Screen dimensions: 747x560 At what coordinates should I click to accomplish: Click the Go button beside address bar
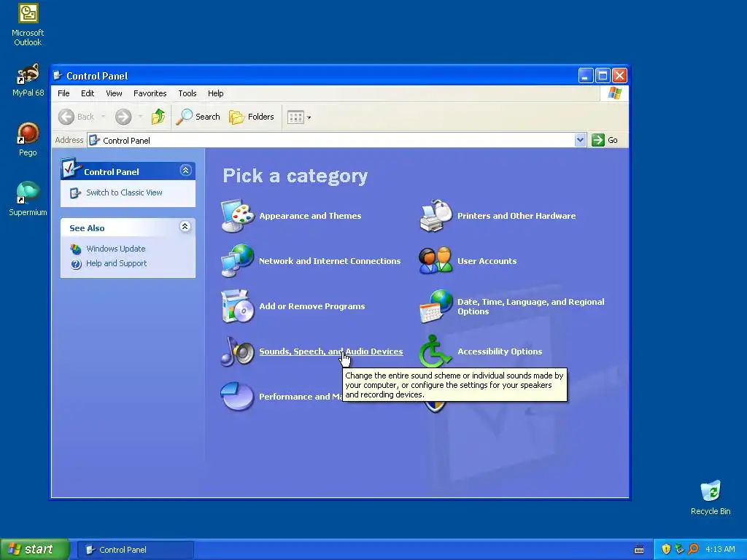tap(605, 140)
